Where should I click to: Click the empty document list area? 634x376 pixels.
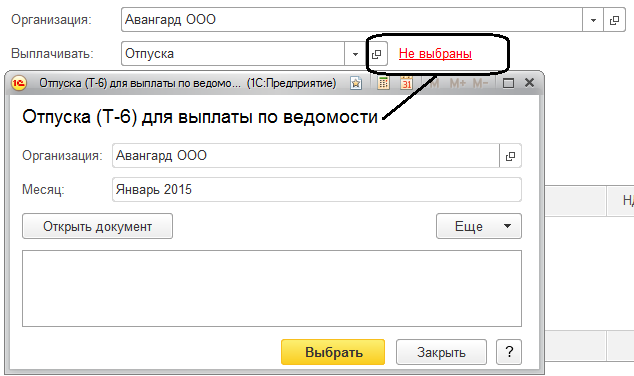[272, 288]
